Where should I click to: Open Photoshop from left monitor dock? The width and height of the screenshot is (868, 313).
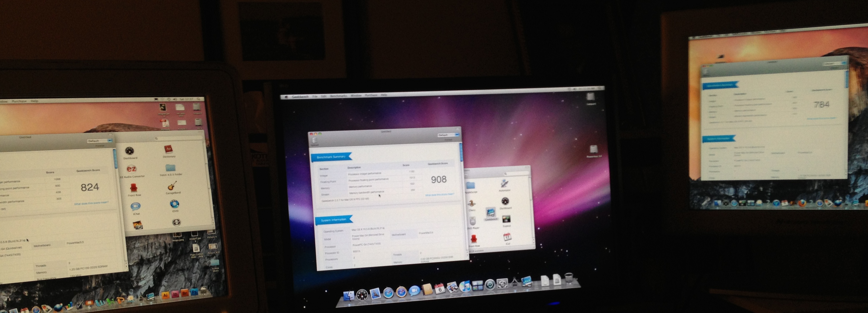point(194,292)
